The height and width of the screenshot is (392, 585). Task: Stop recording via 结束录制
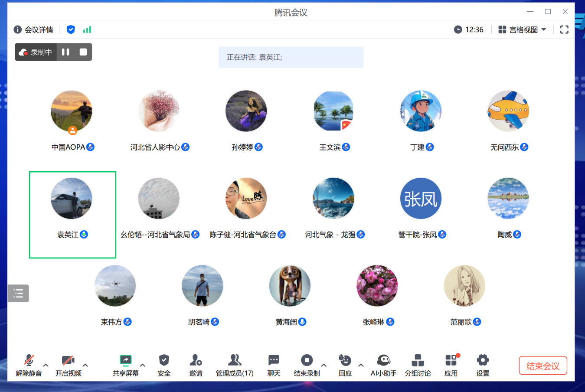[307, 364]
